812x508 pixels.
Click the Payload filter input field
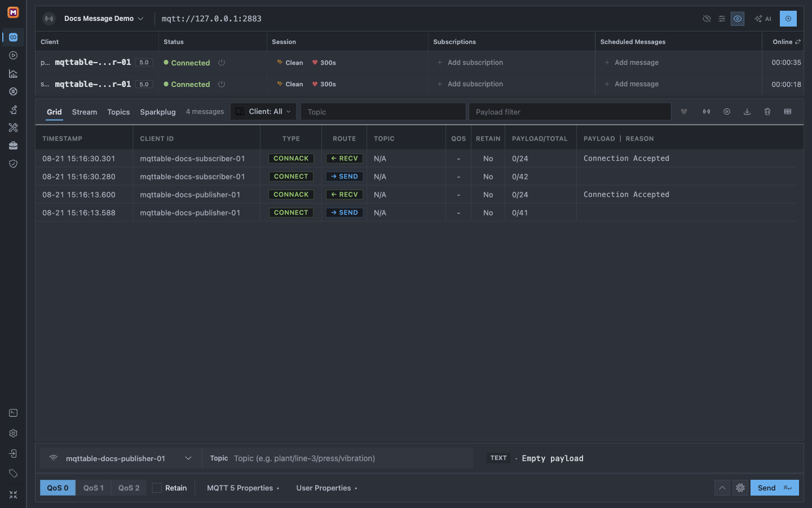(570, 112)
